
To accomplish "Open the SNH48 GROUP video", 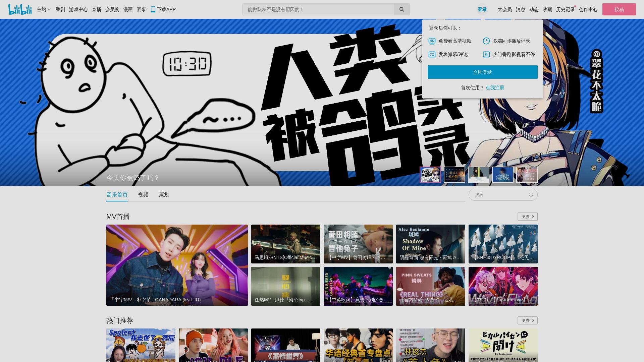I will (x=503, y=244).
